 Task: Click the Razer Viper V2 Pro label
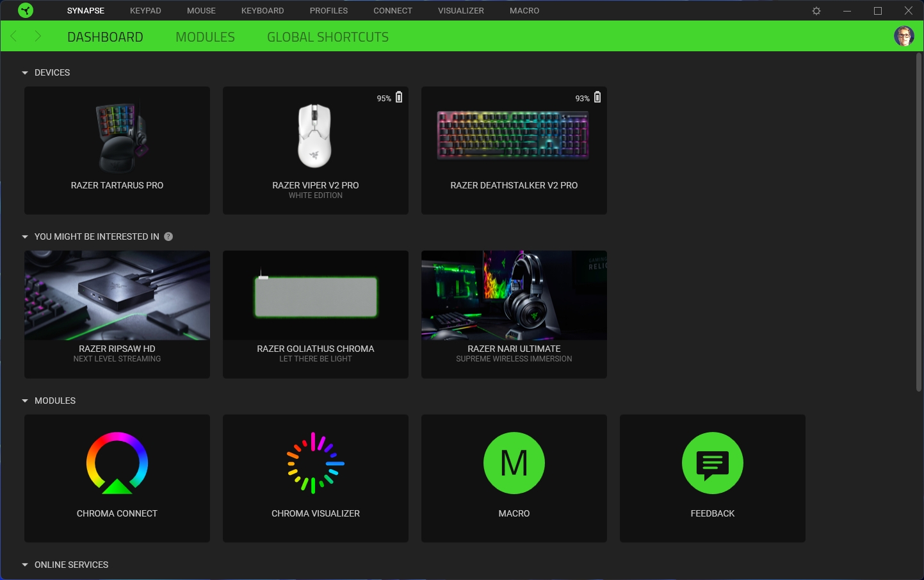(x=316, y=185)
